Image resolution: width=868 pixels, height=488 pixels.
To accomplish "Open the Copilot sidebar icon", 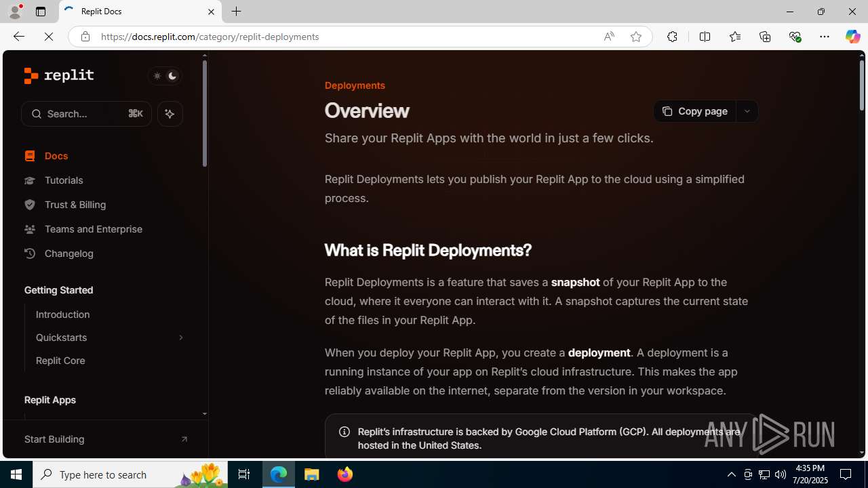I will pyautogui.click(x=852, y=37).
